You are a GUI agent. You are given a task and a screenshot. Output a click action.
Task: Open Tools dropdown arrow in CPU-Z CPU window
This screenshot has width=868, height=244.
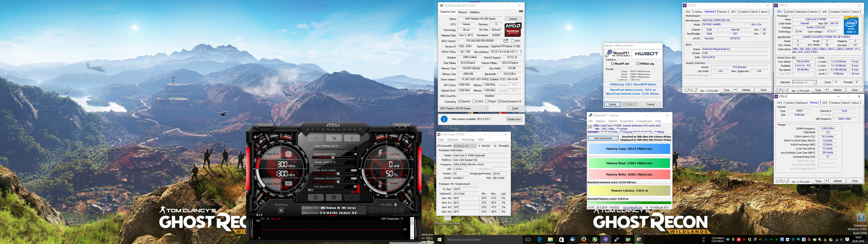point(826,90)
